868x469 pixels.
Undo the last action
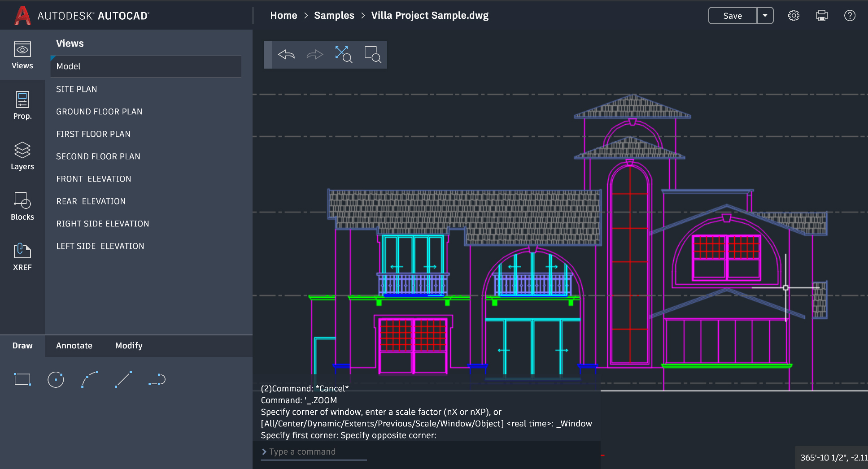286,55
